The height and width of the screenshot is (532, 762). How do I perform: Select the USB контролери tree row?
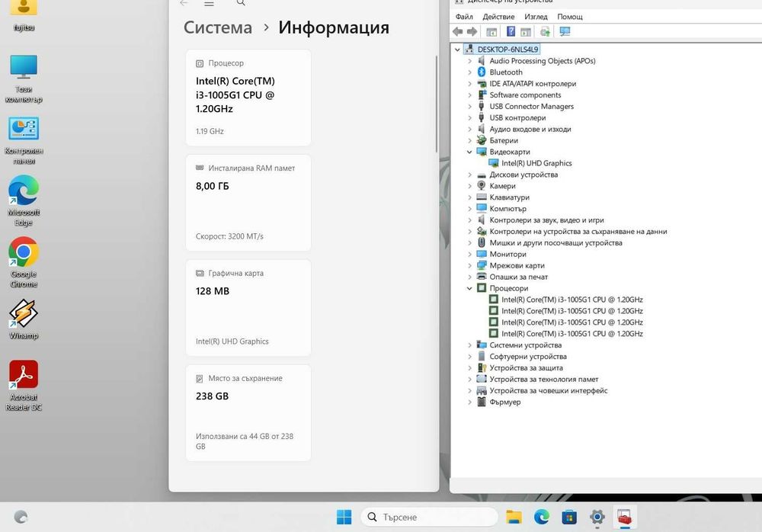click(x=517, y=117)
